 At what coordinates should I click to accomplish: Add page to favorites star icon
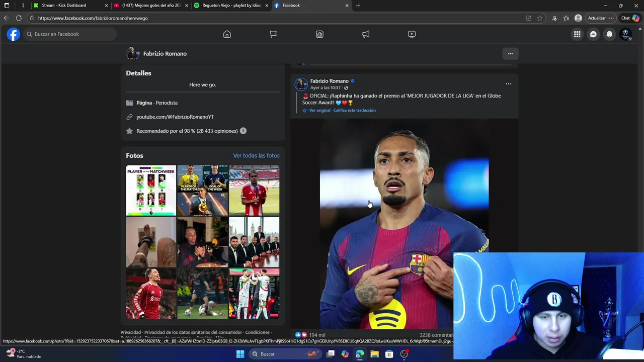point(540,18)
